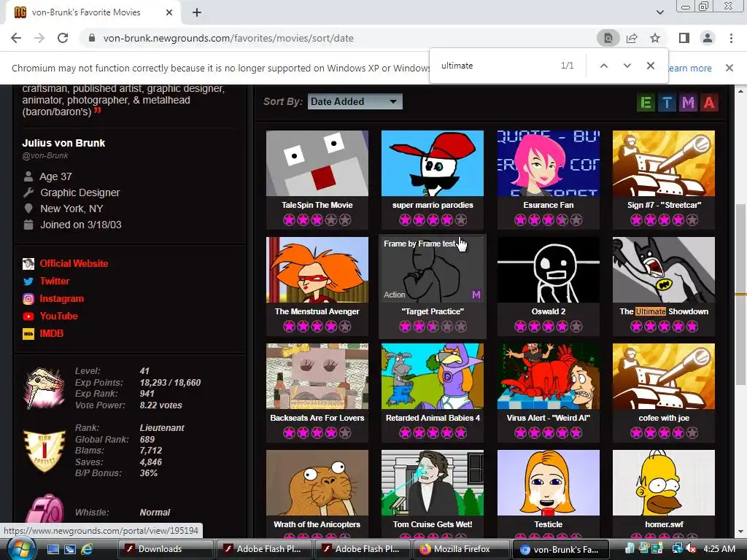Click the address bar URL

pos(228,38)
